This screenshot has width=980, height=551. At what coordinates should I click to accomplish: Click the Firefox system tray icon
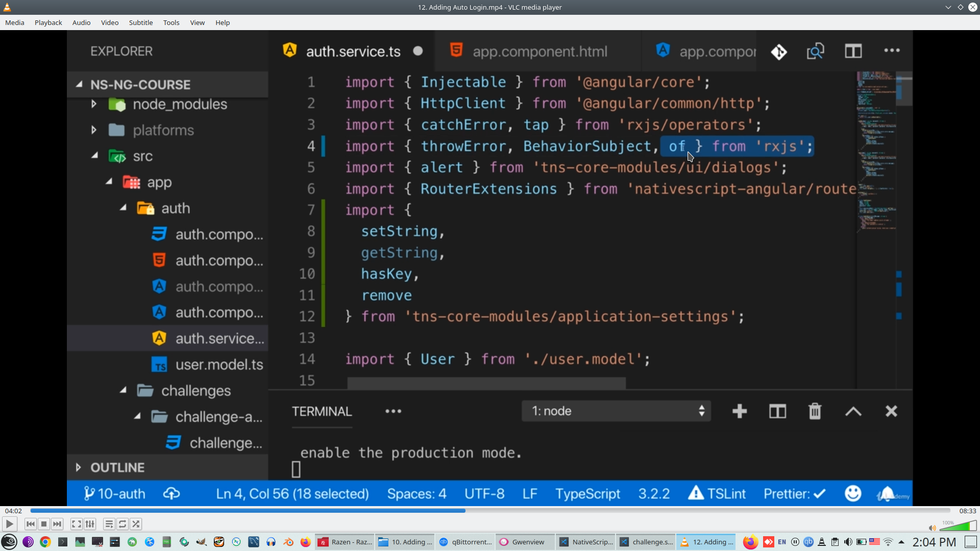click(x=750, y=542)
